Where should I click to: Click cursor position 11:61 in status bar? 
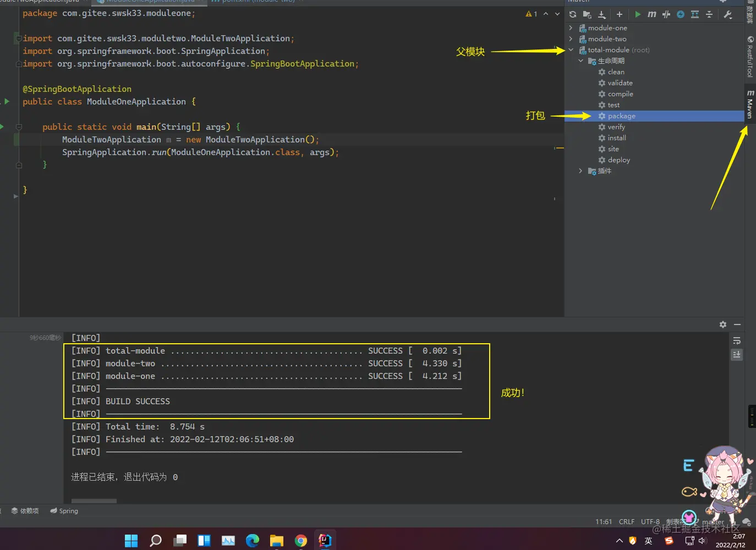604,521
